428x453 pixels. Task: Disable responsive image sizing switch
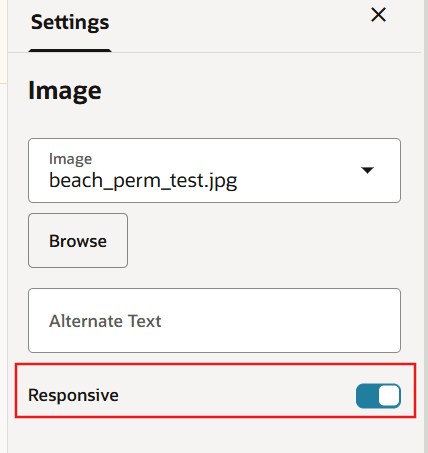[378, 396]
